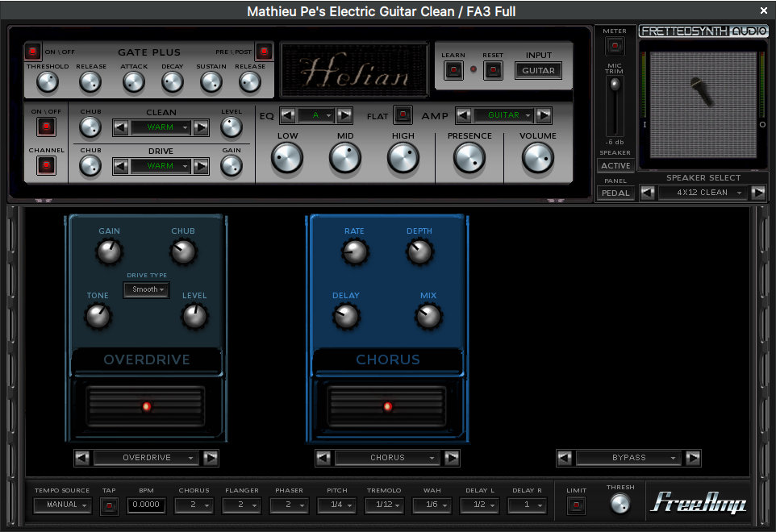Open the EQ preset A dropdown
776x532 pixels.
(x=316, y=116)
